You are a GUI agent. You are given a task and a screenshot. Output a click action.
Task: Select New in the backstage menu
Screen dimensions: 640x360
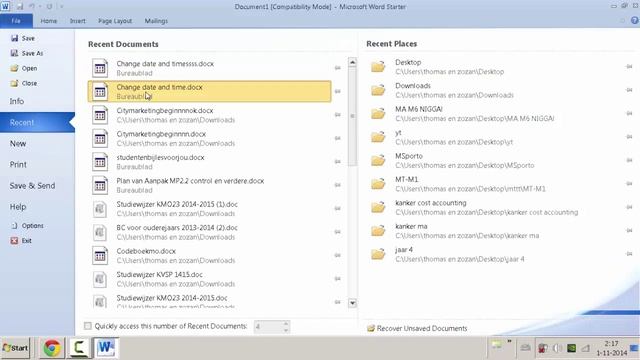click(x=18, y=144)
